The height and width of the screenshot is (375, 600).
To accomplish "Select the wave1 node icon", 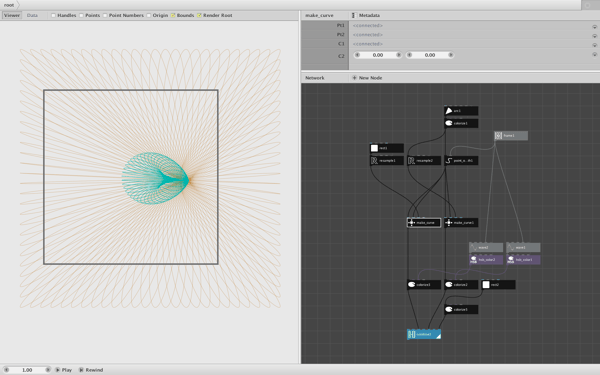I will tap(511, 248).
